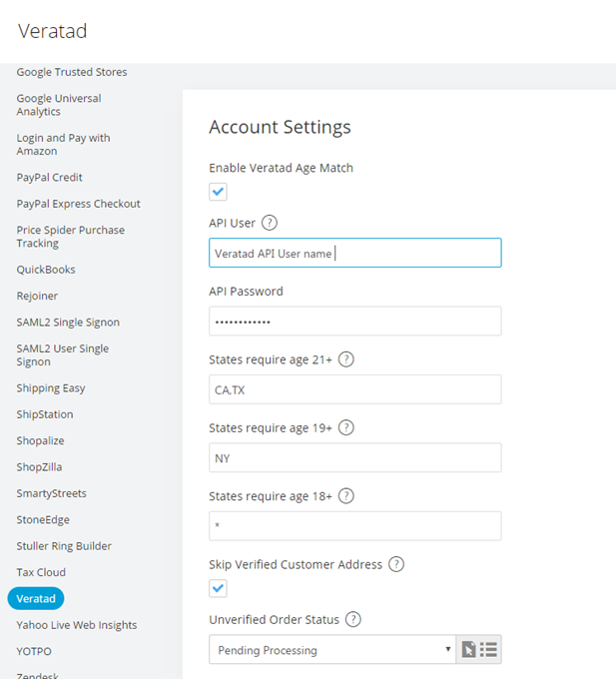Click the highlighted Veratad sidebar item

pyautogui.click(x=36, y=598)
